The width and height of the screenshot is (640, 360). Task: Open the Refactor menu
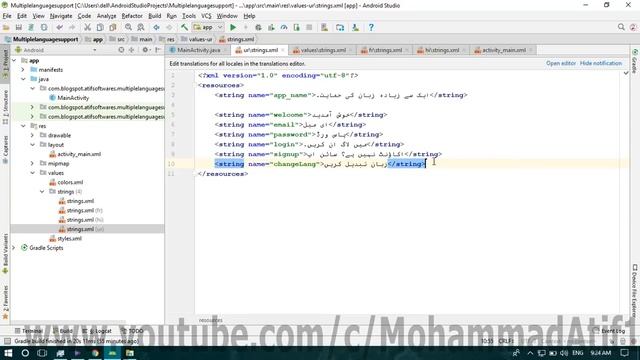click(x=132, y=16)
